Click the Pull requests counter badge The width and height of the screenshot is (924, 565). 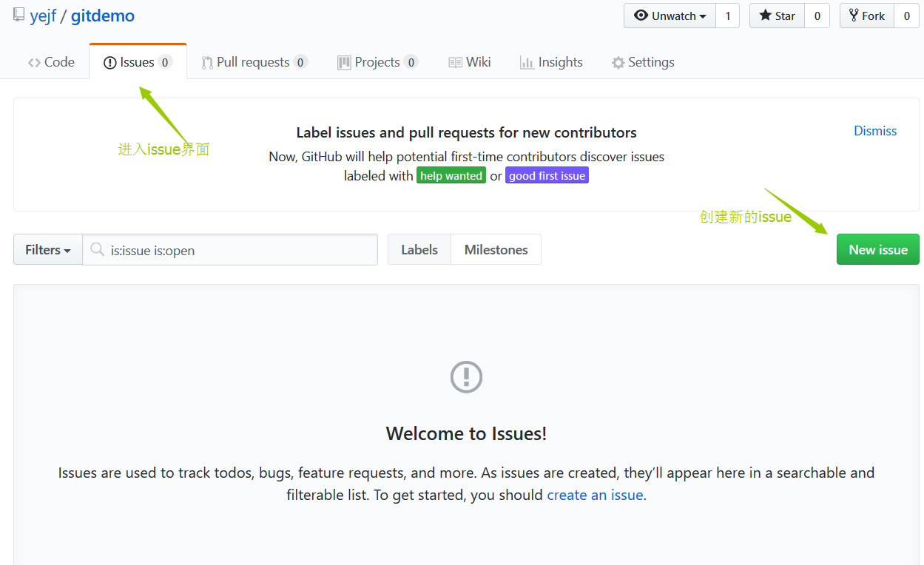(x=301, y=62)
